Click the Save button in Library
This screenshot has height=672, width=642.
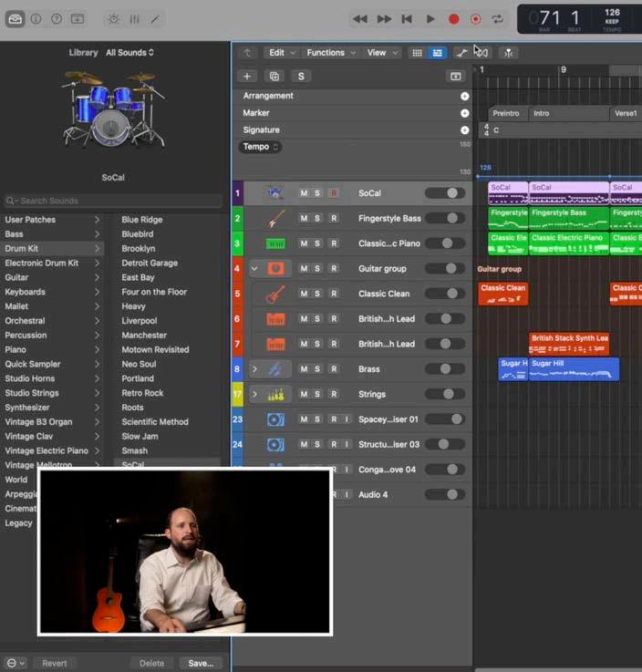(x=201, y=664)
